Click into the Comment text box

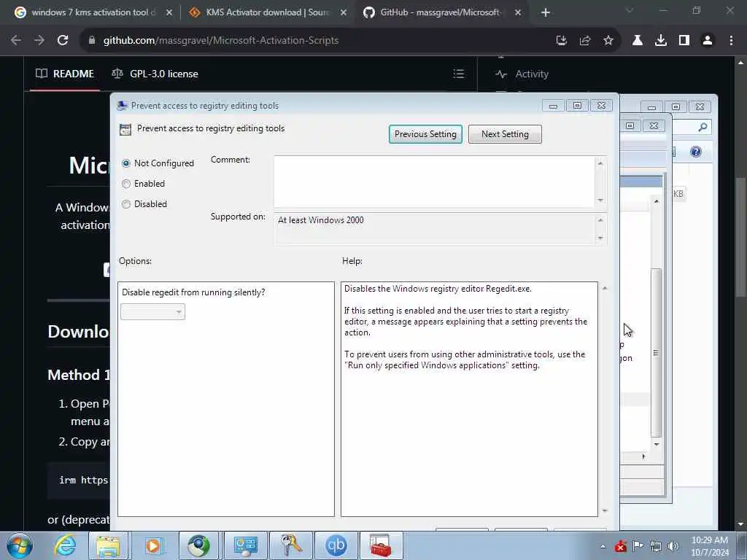pos(435,181)
